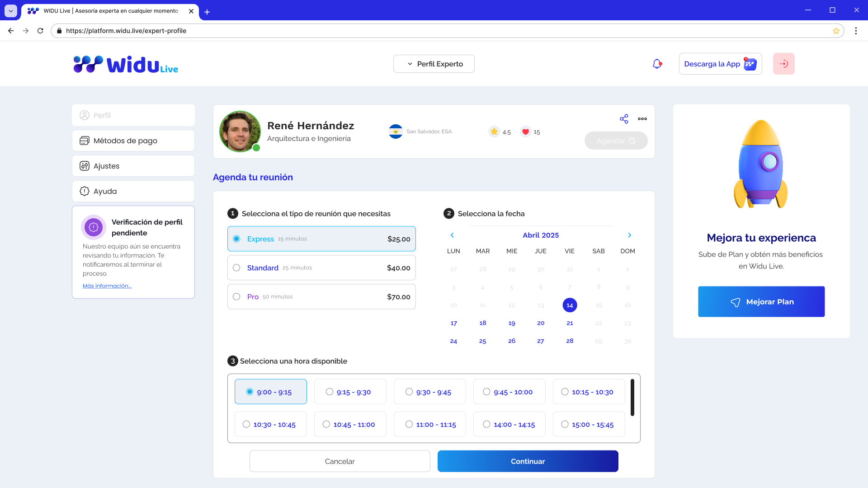868x488 pixels.
Task: Click the star rating icon
Action: pyautogui.click(x=494, y=132)
